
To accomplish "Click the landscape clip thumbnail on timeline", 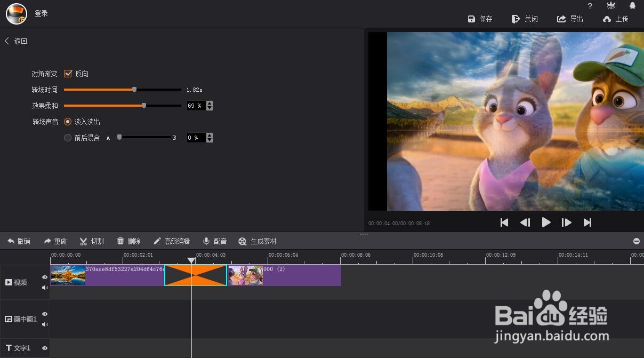I will (x=68, y=275).
